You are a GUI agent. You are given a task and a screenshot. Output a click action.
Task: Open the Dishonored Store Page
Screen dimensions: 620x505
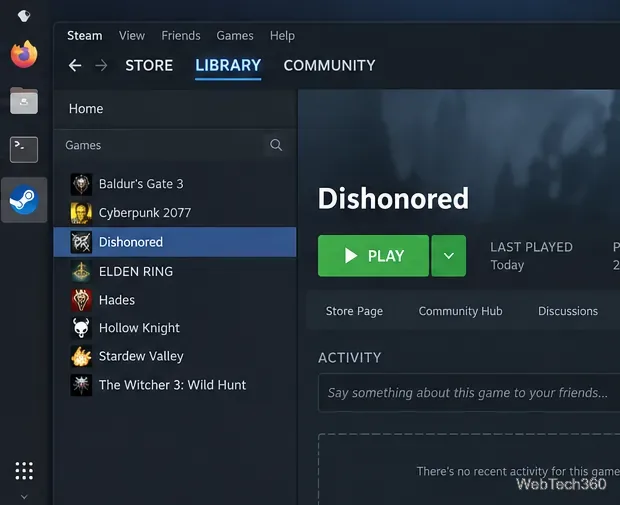click(354, 311)
